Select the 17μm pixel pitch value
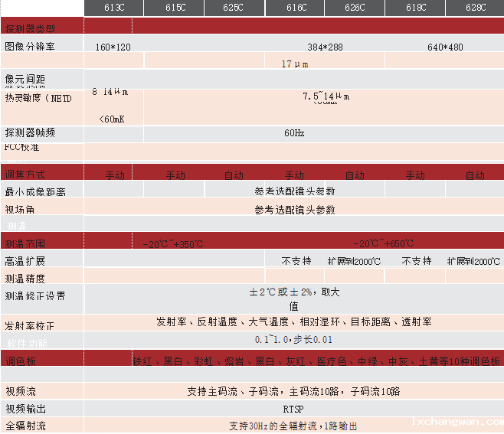This screenshot has width=504, height=434. [x=294, y=64]
